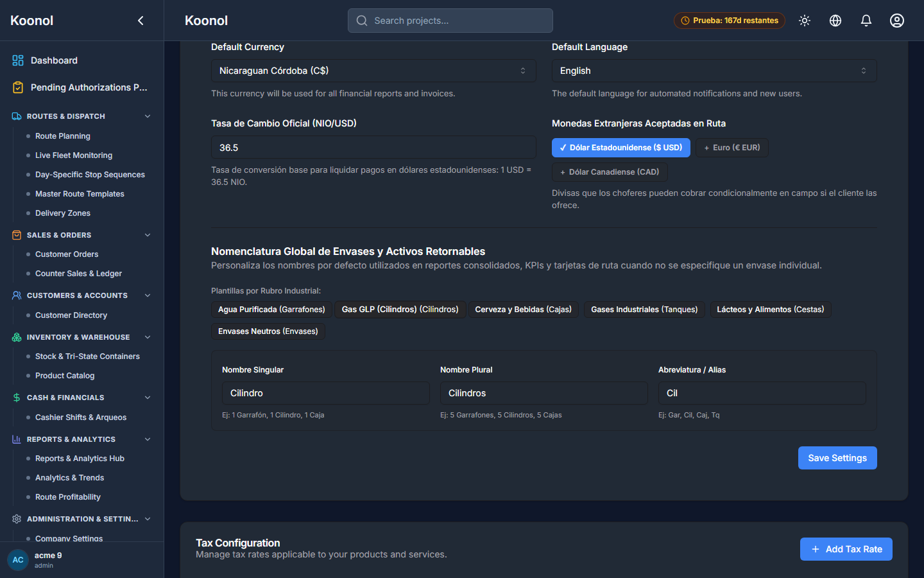This screenshot has height=578, width=924.
Task: Click the Save Settings button
Action: coord(837,458)
